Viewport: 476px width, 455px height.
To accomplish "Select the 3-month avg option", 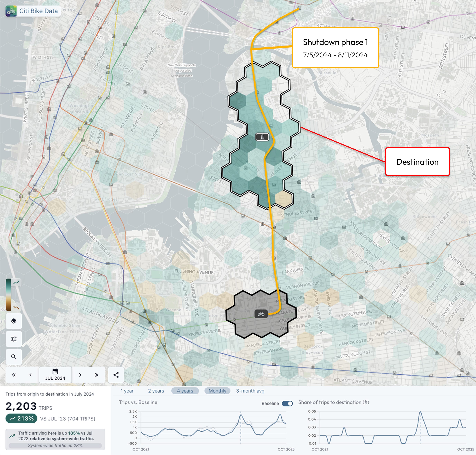I will 250,391.
